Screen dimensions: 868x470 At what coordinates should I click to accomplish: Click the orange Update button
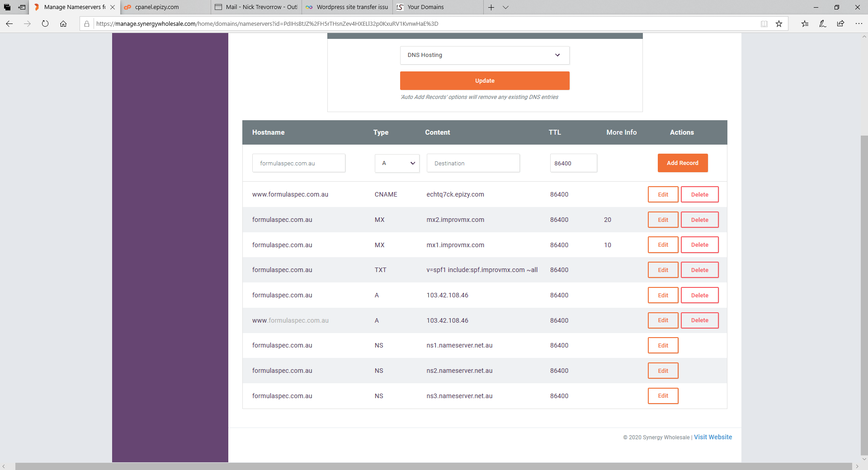click(x=484, y=81)
